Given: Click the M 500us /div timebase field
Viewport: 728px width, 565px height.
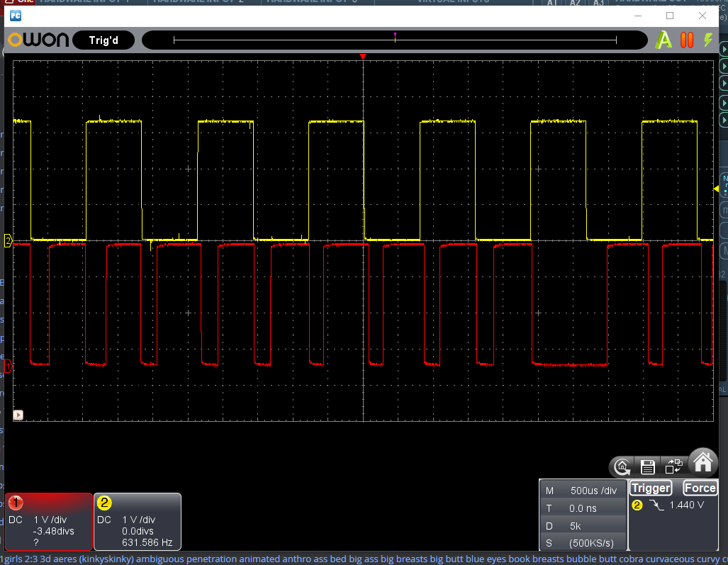Looking at the screenshot, I should (583, 491).
